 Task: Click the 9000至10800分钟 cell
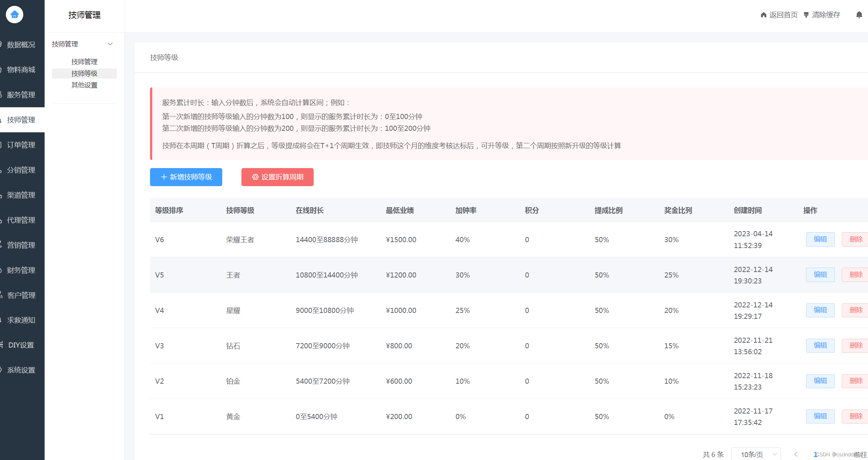pyautogui.click(x=325, y=310)
